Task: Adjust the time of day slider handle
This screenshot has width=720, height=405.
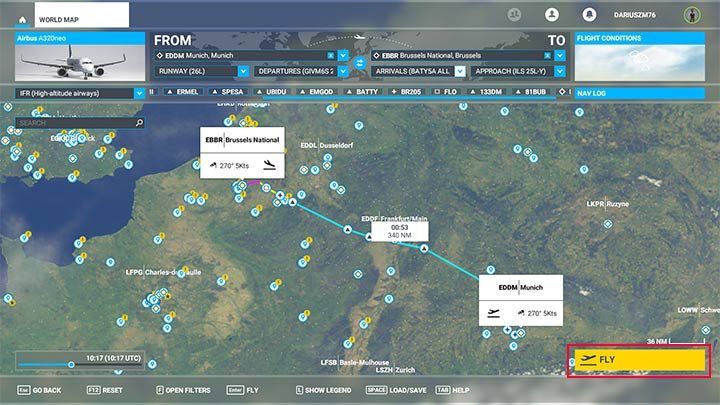Action: point(71,365)
